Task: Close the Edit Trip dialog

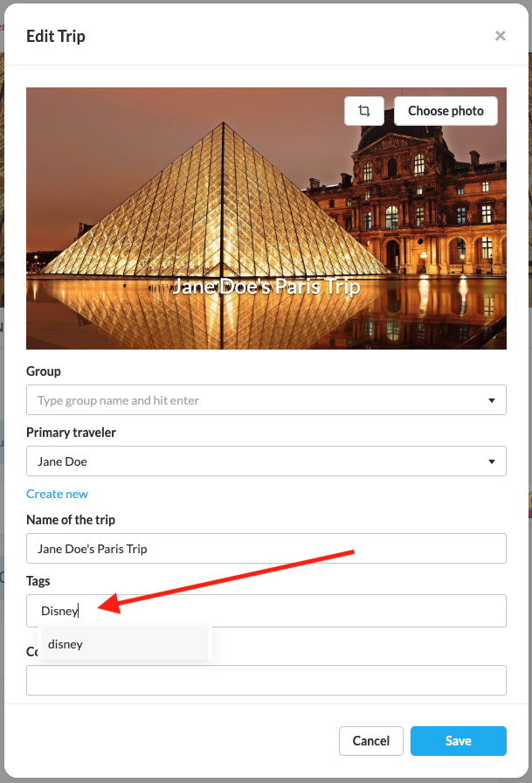Action: [501, 36]
